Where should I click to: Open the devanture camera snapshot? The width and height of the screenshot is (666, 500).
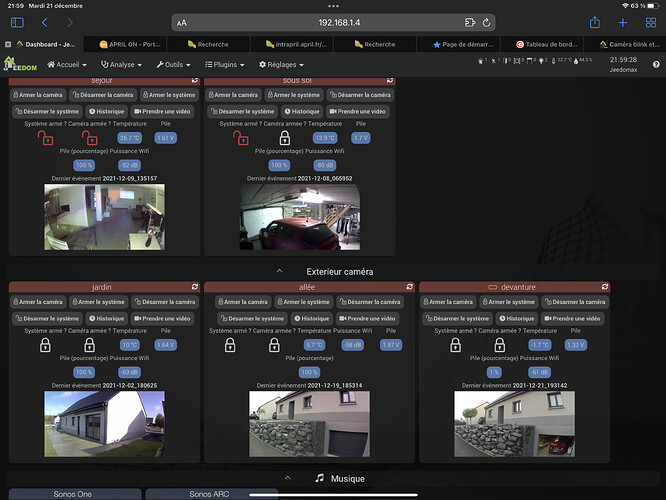[514, 424]
